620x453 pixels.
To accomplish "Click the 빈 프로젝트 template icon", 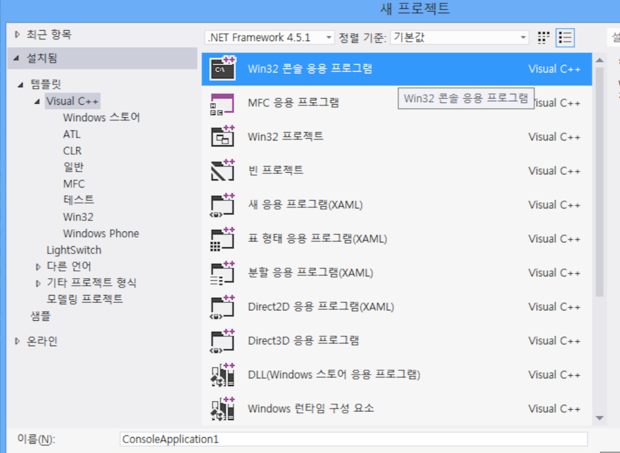I will [223, 170].
